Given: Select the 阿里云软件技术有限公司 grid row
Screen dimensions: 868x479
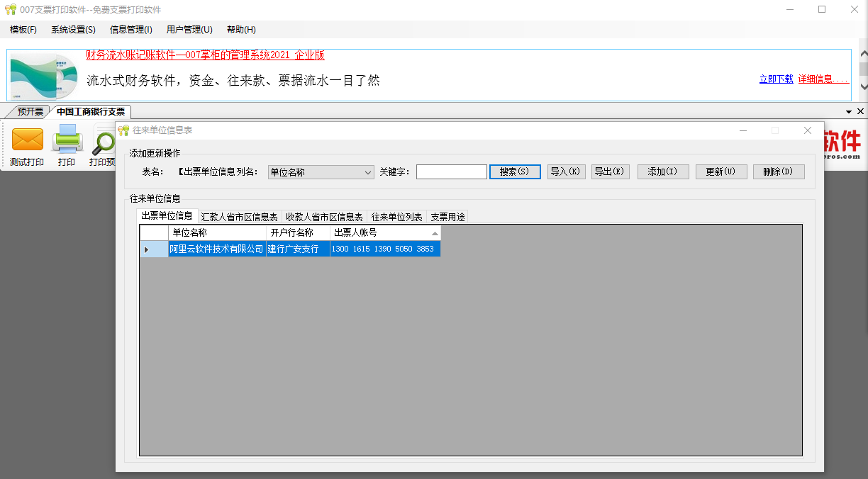Looking at the screenshot, I should [216, 249].
